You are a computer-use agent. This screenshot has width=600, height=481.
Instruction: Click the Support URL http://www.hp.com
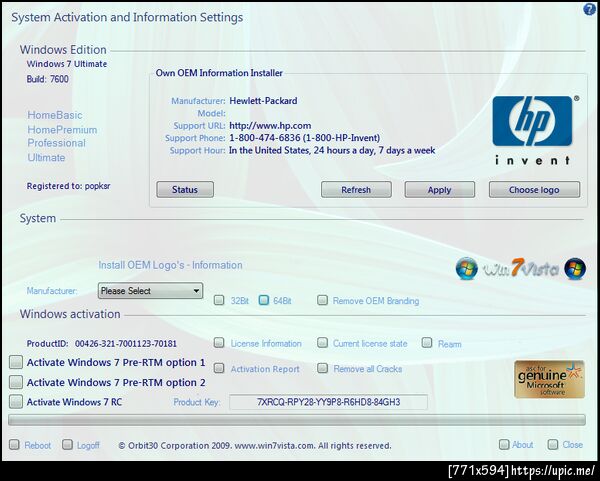click(270, 126)
